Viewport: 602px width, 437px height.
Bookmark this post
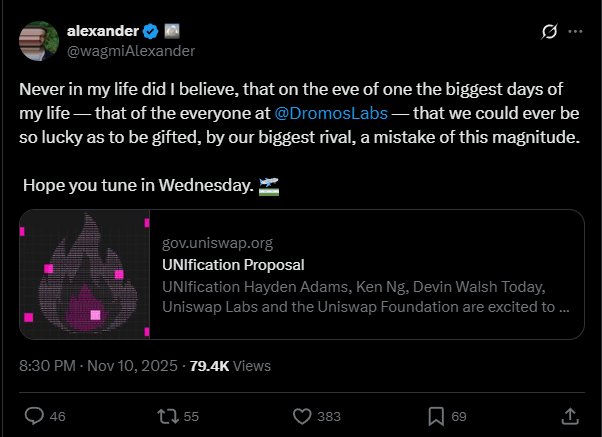[436, 415]
